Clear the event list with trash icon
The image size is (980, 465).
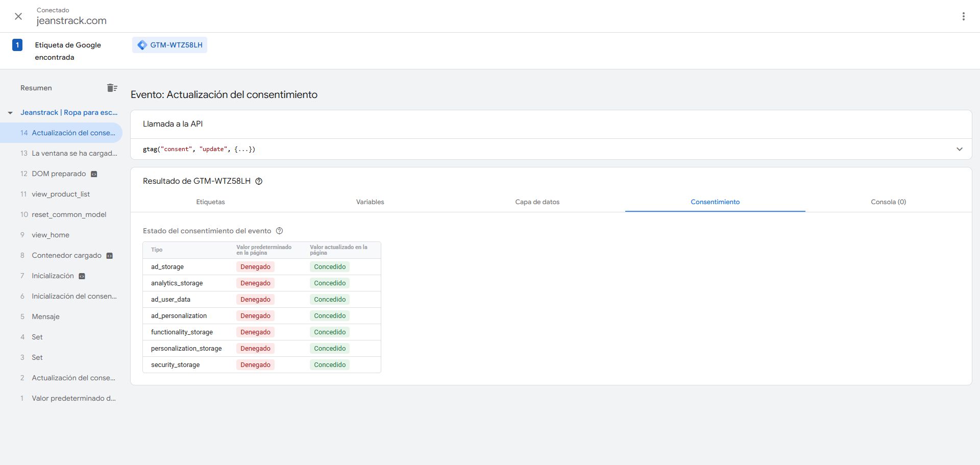tap(112, 88)
